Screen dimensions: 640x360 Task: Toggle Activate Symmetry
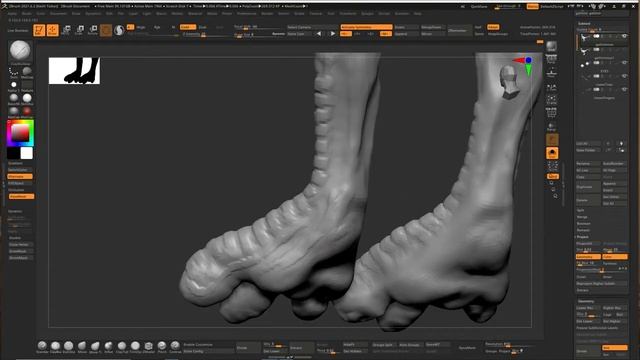pos(366,27)
